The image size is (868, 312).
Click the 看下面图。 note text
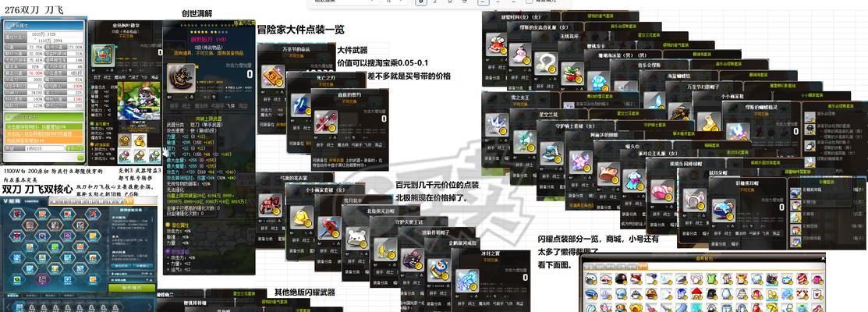[x=554, y=264]
